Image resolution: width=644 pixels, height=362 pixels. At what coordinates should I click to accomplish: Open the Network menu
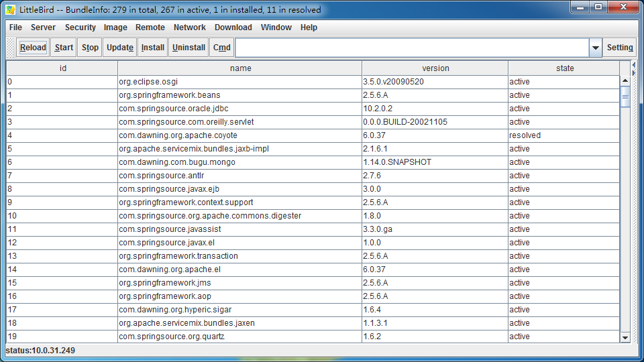tap(189, 27)
